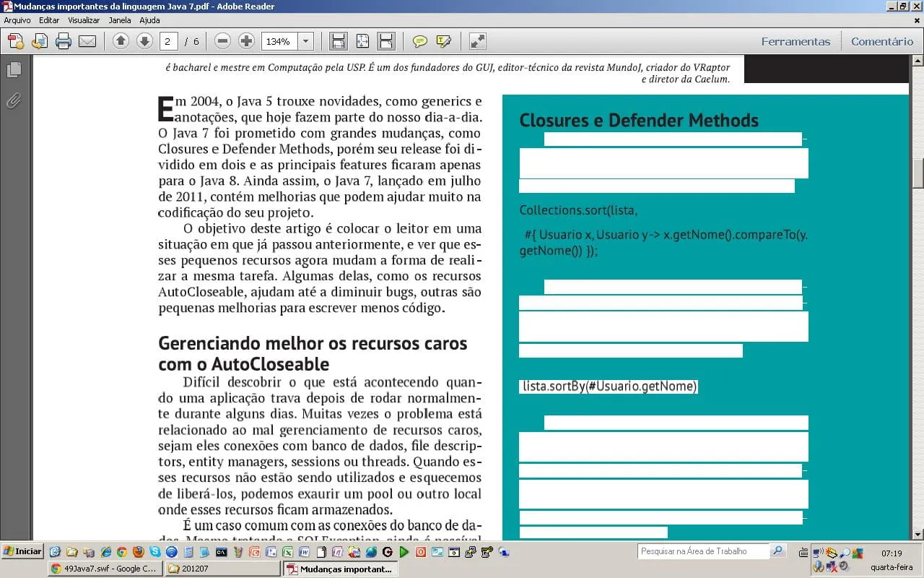The height and width of the screenshot is (578, 924).
Task: Open the zoom level dropdown arrow
Action: point(305,41)
